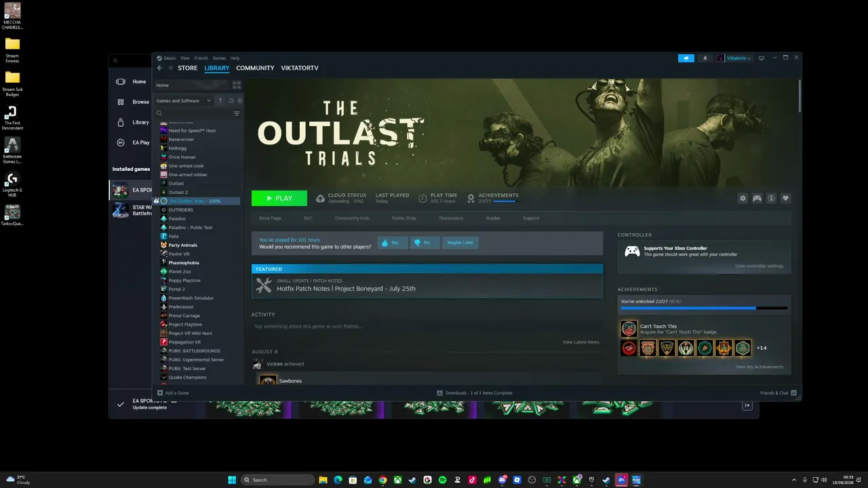
Task: Switch library to grid collections view
Action: click(x=237, y=85)
